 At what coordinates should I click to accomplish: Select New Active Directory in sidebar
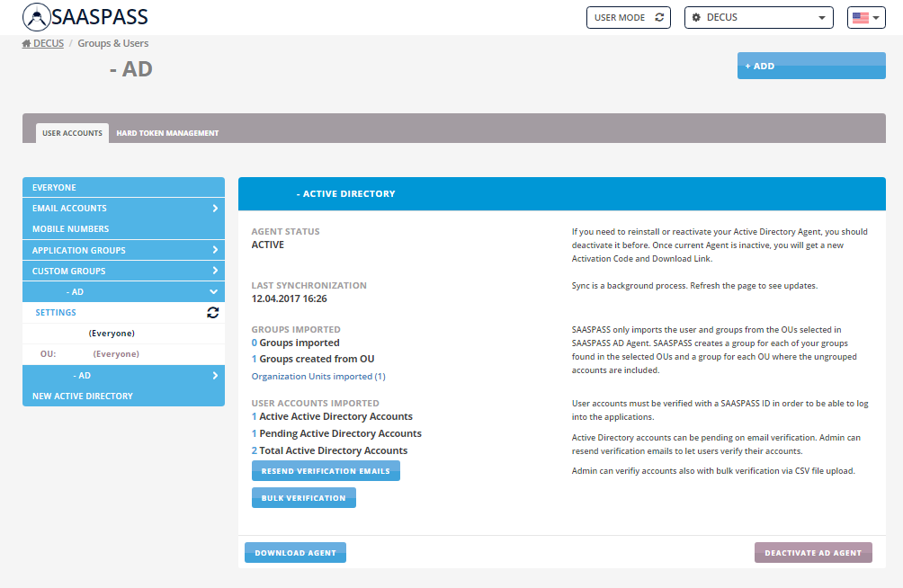pos(83,396)
